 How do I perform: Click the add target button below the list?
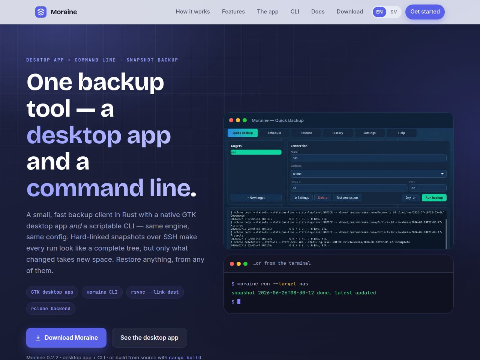(256, 198)
